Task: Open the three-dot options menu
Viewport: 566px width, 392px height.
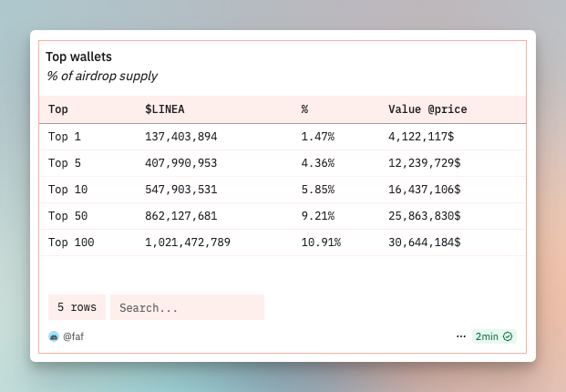Action: click(461, 336)
